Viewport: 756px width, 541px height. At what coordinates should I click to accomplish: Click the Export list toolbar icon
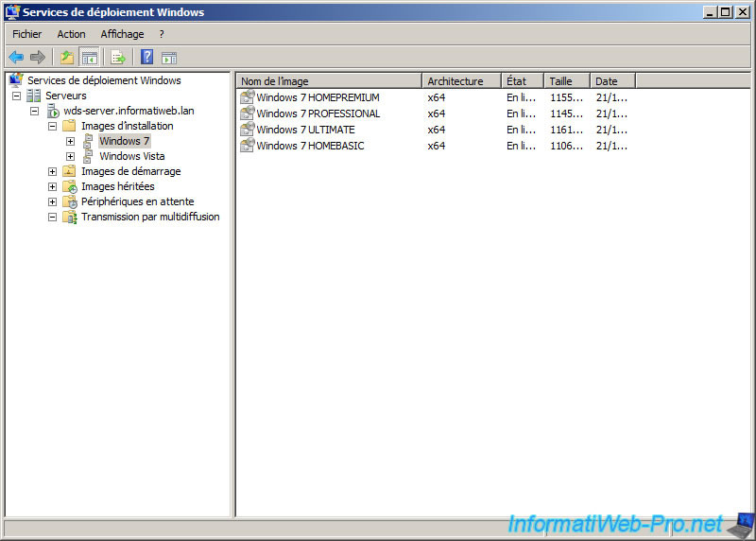point(118,58)
